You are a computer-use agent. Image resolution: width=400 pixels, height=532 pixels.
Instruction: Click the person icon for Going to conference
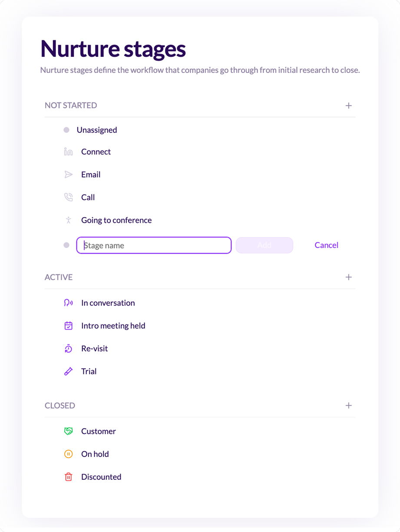pos(68,220)
